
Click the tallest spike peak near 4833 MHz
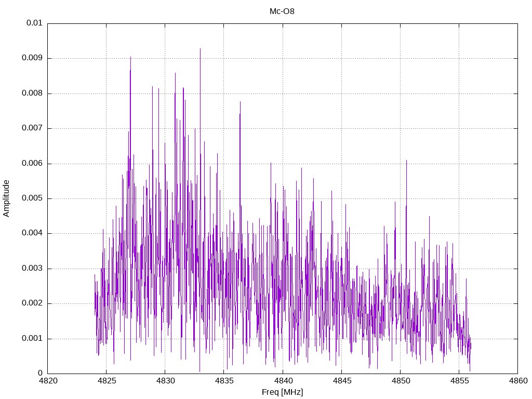point(200,49)
